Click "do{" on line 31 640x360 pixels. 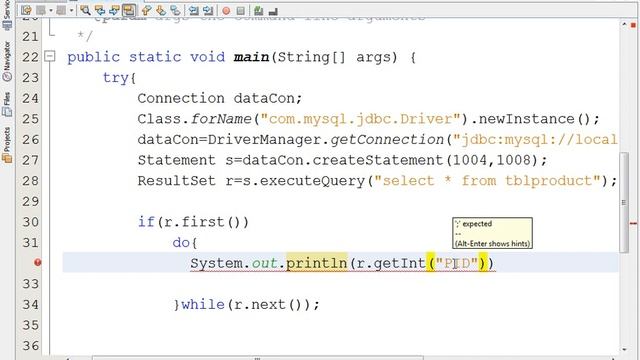click(185, 243)
